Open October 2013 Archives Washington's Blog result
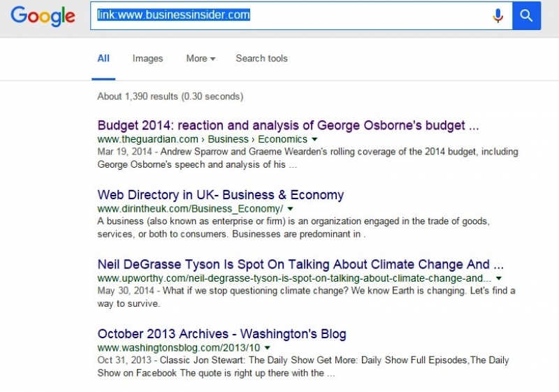This screenshot has height=392, width=559. [x=222, y=334]
